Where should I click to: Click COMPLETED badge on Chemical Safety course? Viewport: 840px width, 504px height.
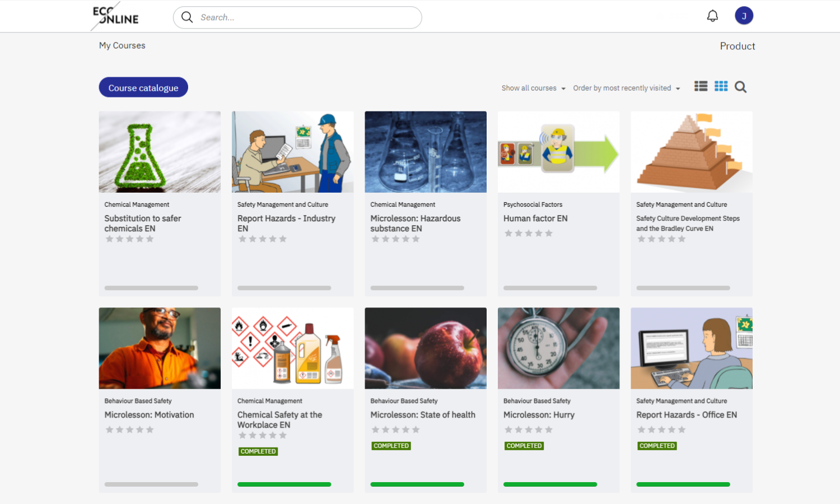pos(258,451)
